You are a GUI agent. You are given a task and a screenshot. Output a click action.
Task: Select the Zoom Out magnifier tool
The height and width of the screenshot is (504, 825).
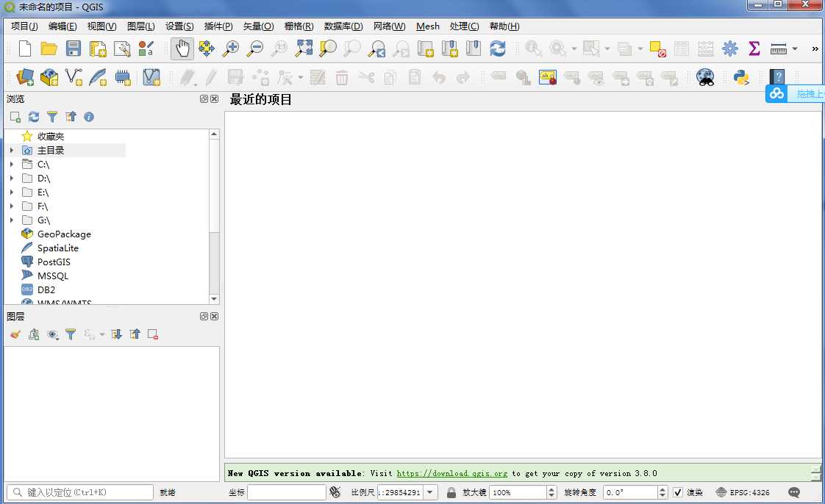coord(255,48)
